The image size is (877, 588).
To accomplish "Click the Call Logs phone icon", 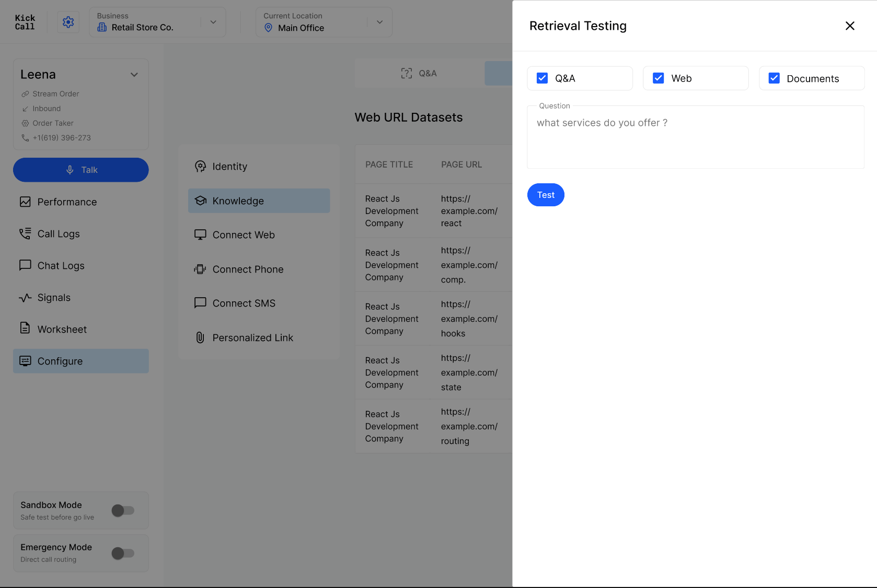I will tap(25, 233).
